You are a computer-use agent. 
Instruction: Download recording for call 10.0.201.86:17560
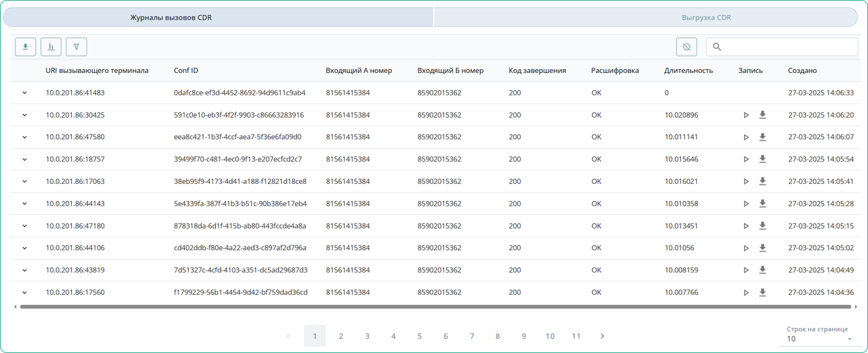(x=762, y=293)
